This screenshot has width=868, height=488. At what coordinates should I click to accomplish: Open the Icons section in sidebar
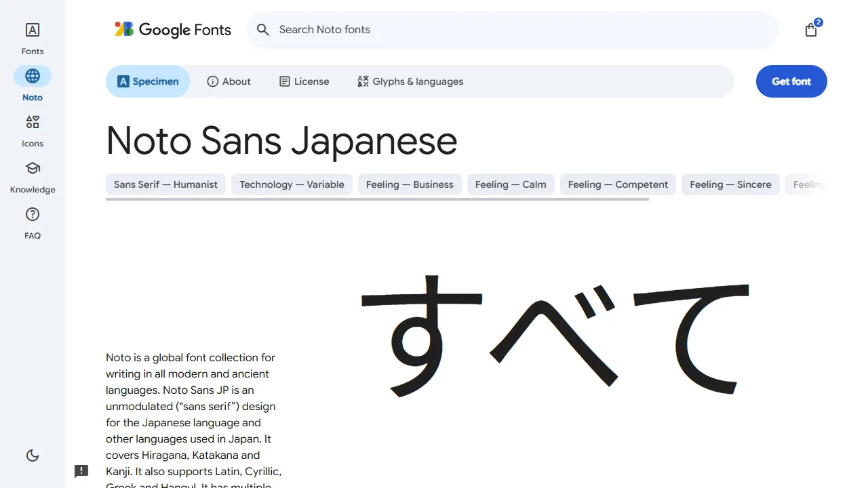33,131
